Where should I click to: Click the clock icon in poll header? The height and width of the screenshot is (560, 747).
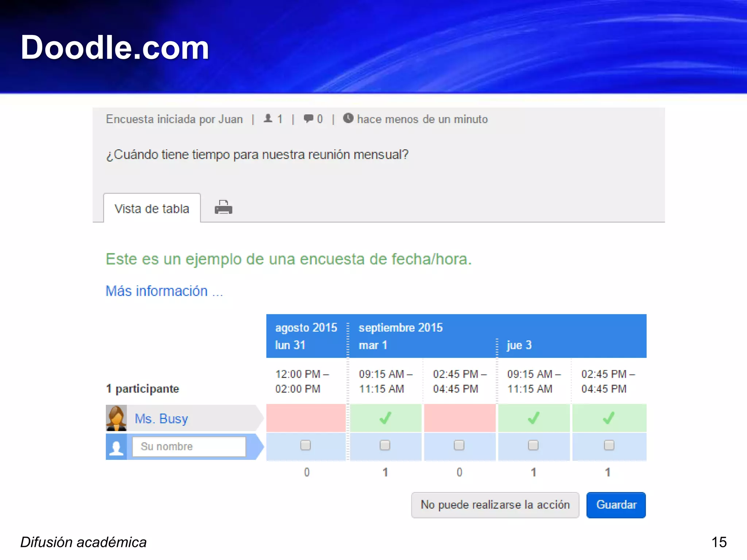(348, 118)
